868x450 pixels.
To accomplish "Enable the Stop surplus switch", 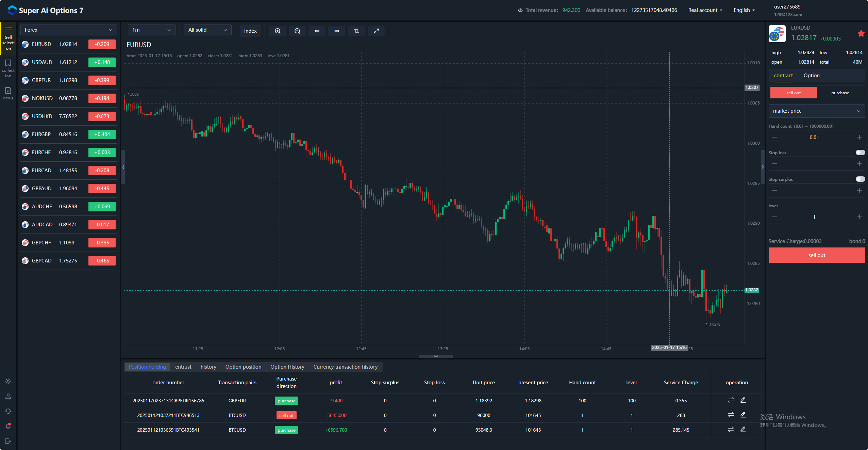I will point(860,179).
